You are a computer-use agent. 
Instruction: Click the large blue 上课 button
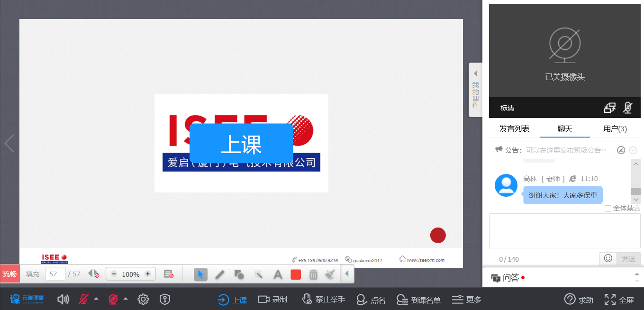tap(241, 144)
